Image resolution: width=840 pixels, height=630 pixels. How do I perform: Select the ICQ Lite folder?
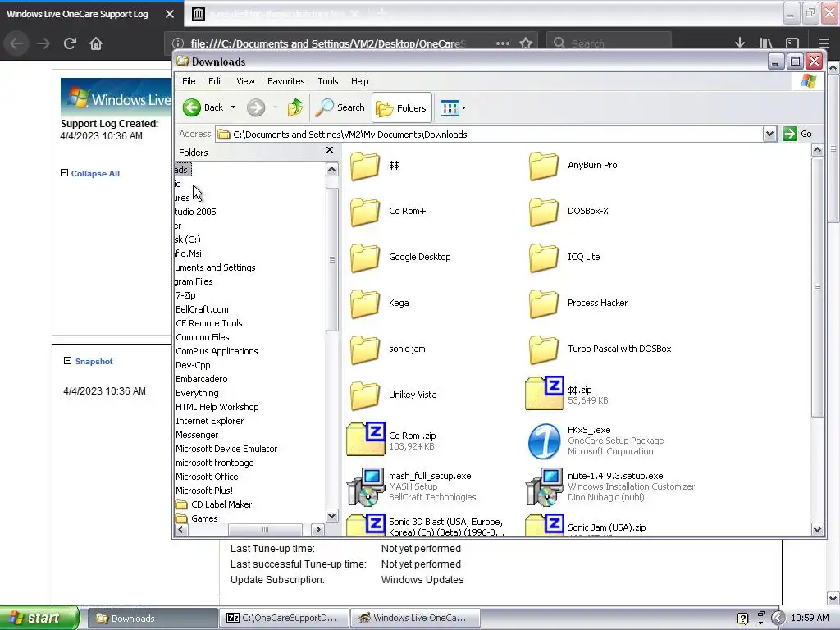(564, 257)
